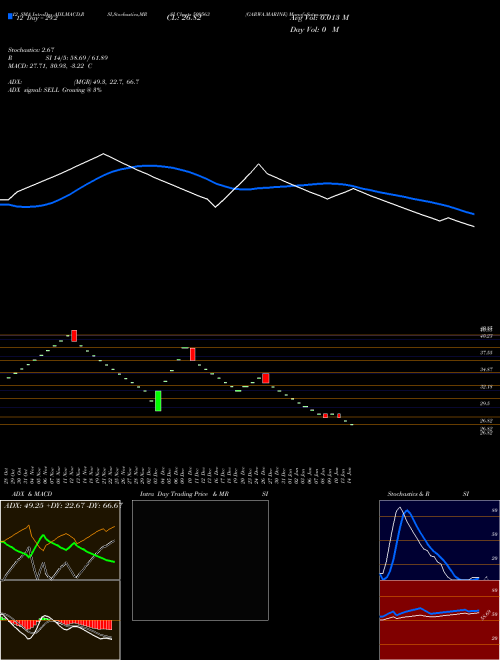Click the 29.5 price axis label
Viewport: 500px width, 660px height.
pyautogui.click(x=485, y=403)
